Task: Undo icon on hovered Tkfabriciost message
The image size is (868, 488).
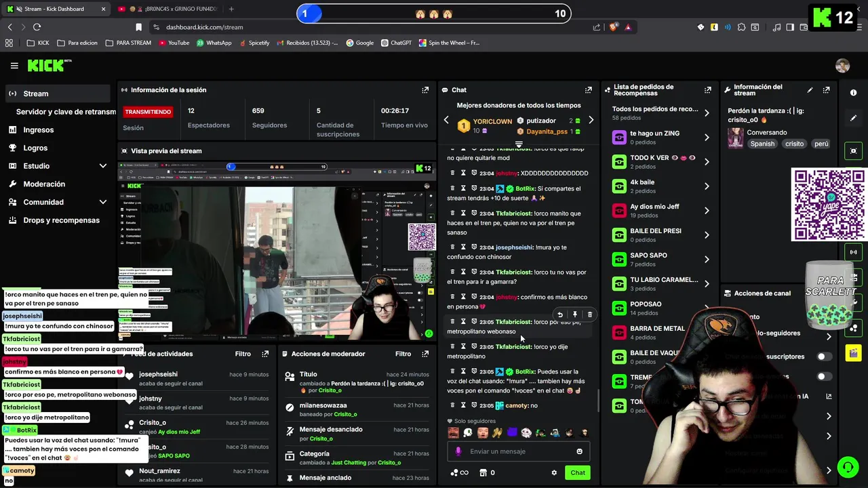Action: (560, 314)
